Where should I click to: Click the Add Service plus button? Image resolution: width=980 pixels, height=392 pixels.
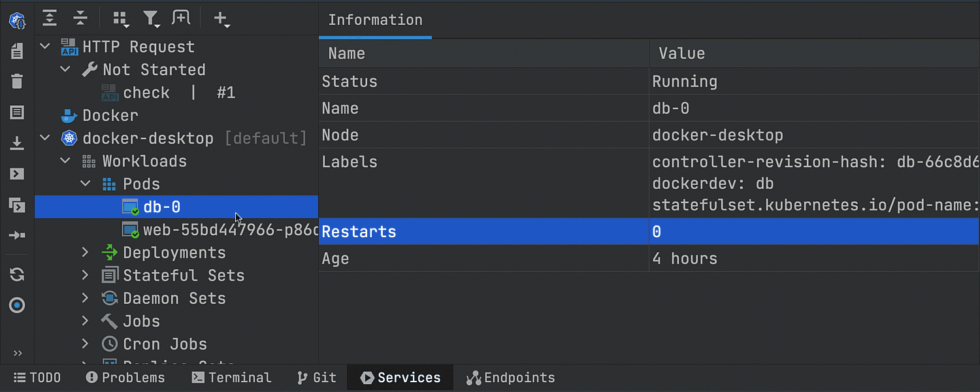(222, 19)
